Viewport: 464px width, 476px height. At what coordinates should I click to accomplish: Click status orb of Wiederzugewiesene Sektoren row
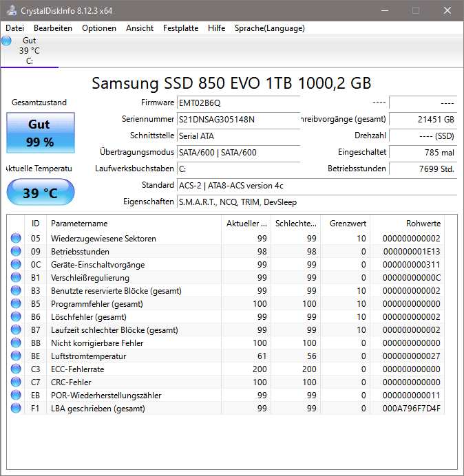click(16, 238)
